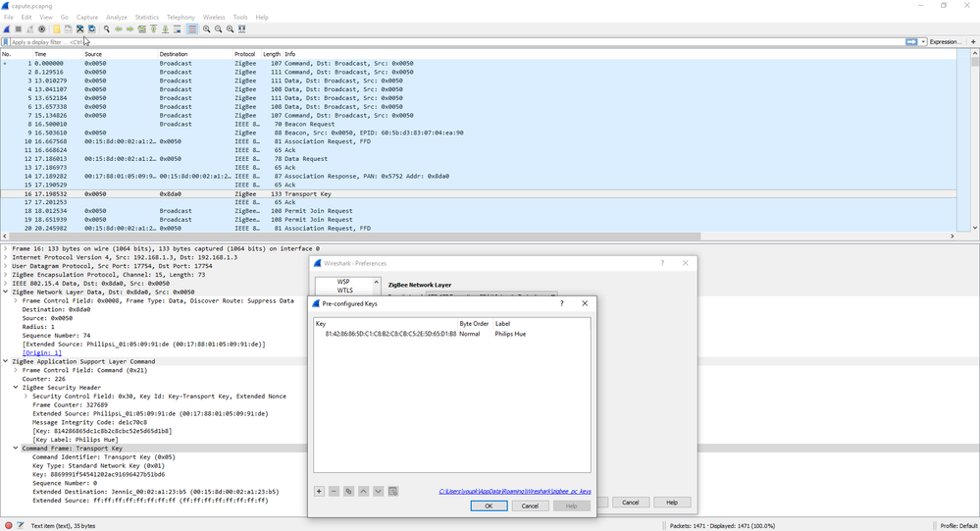Select WTLS in Preferences protocol list
The width and height of the screenshot is (980, 531).
[345, 291]
